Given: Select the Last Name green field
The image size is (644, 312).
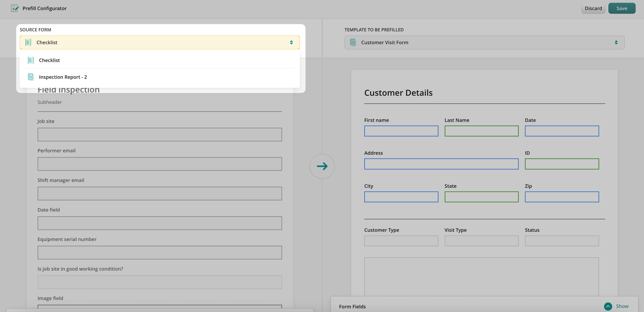Looking at the screenshot, I should tap(481, 131).
